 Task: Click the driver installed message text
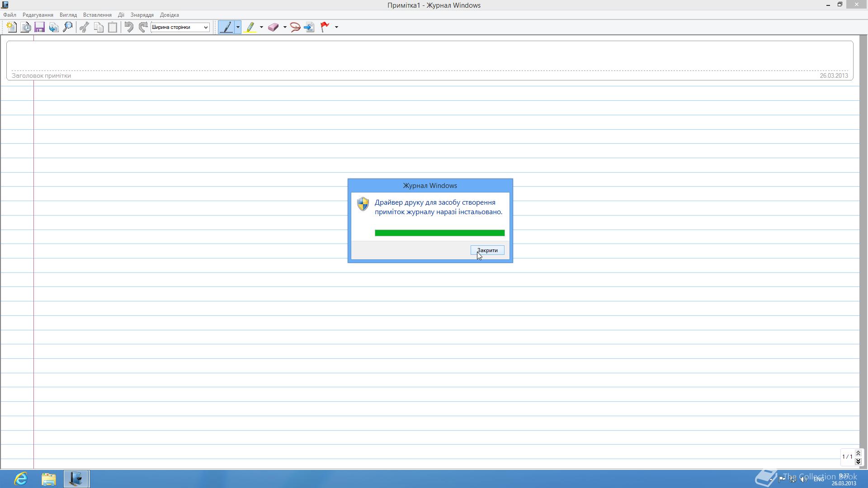(439, 207)
